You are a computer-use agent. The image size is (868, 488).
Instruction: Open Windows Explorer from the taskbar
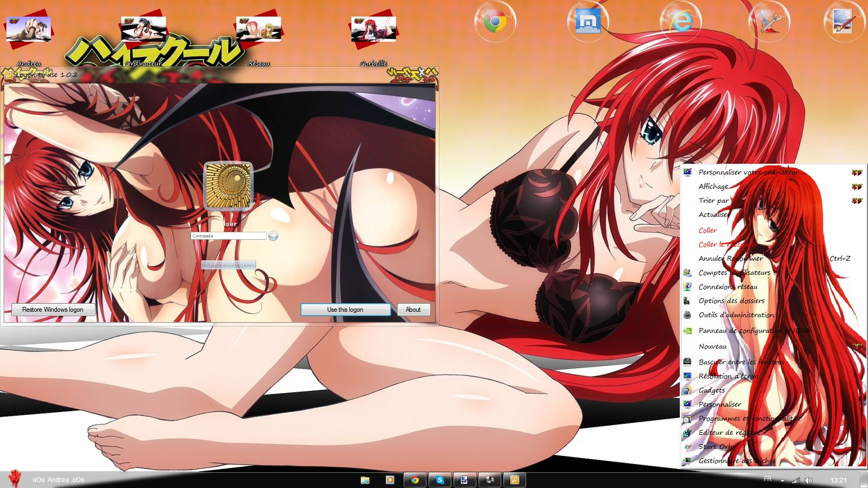[x=365, y=480]
